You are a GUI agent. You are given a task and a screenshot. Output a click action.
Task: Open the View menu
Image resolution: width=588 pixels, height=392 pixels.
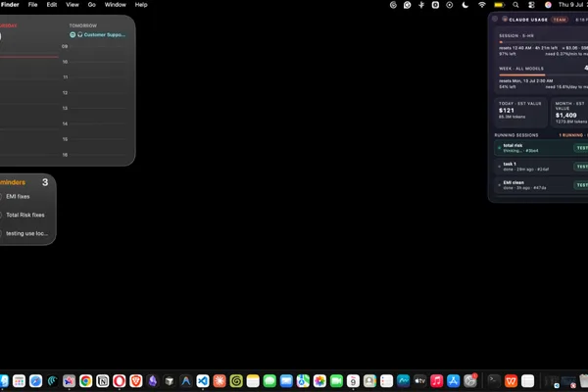coord(73,5)
